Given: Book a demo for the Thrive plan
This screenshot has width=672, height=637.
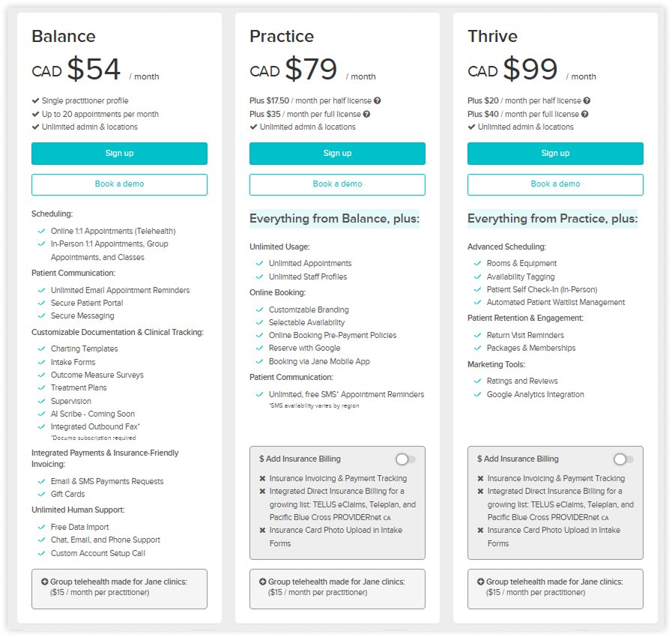Looking at the screenshot, I should 555,184.
